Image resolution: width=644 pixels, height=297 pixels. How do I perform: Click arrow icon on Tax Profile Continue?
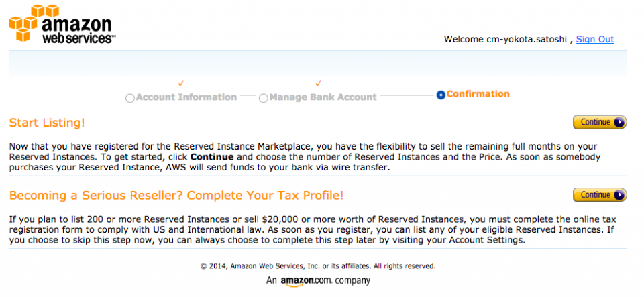(619, 195)
